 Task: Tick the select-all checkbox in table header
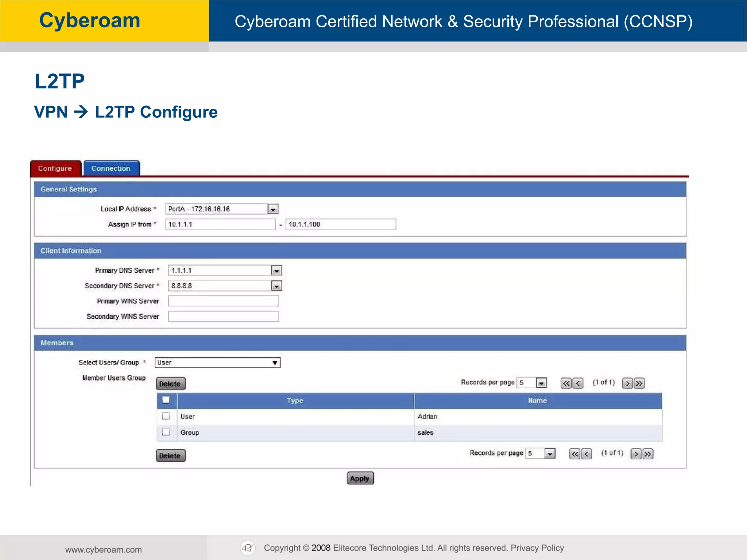click(166, 400)
